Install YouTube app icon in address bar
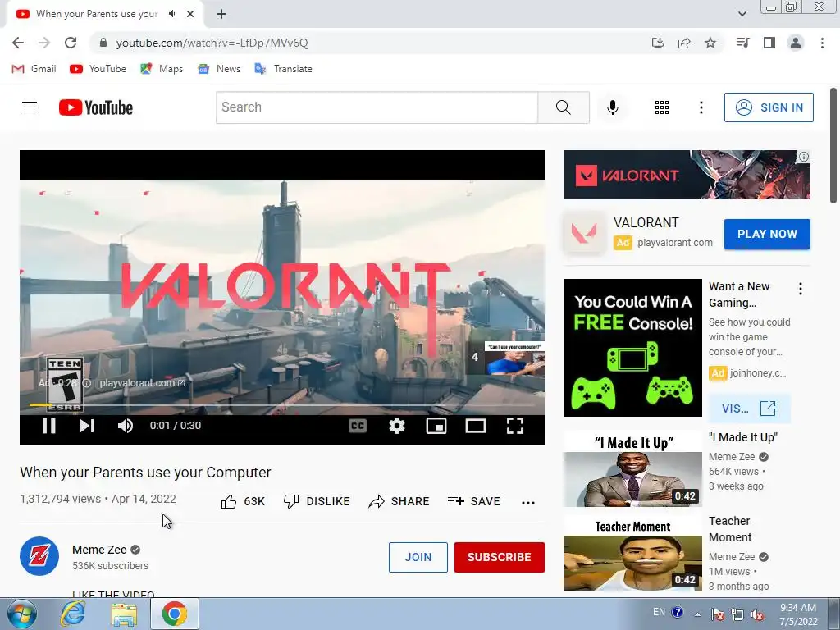Screen dimensions: 840x630 pos(658,43)
